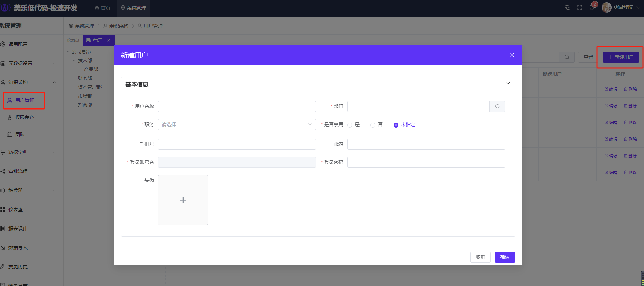Click 删除 in the first table row

point(630,89)
